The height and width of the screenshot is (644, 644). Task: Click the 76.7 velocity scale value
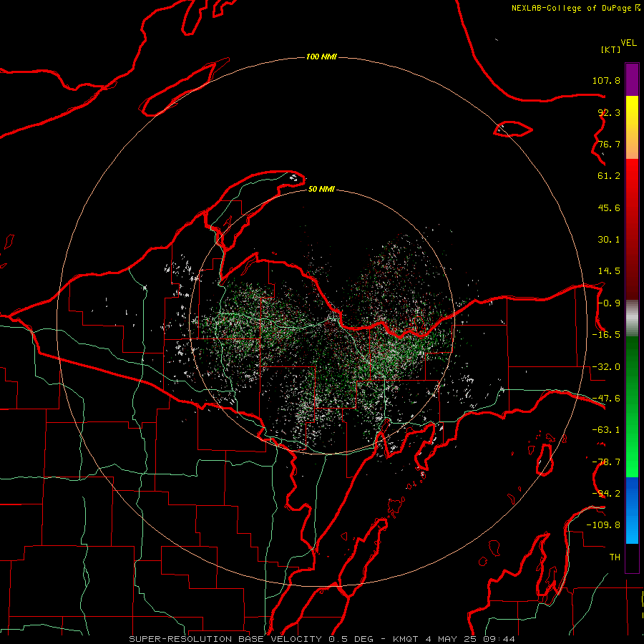click(x=609, y=144)
